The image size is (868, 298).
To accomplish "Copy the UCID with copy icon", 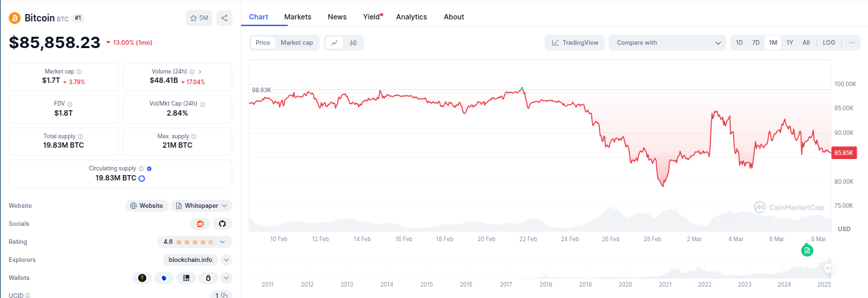I will [x=225, y=295].
